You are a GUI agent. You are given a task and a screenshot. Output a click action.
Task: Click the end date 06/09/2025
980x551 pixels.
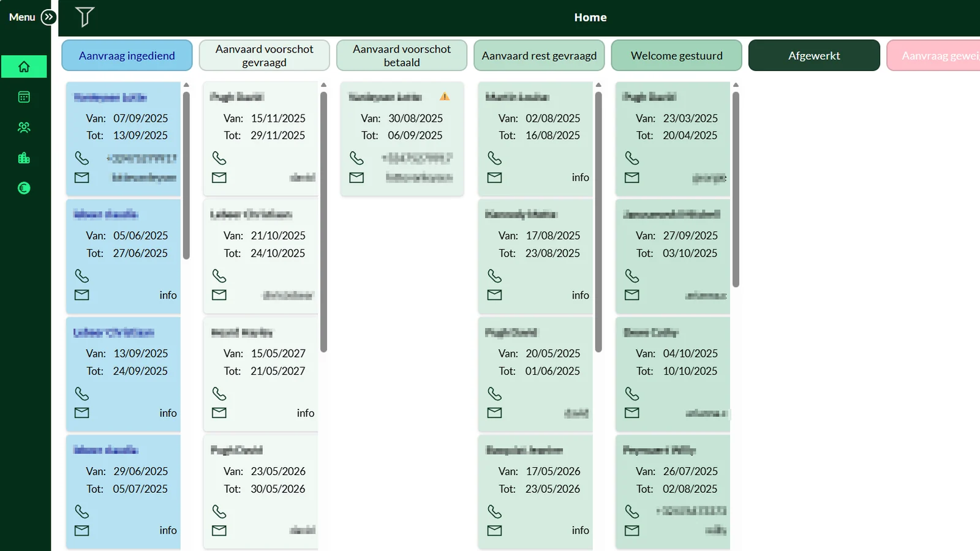(x=415, y=135)
